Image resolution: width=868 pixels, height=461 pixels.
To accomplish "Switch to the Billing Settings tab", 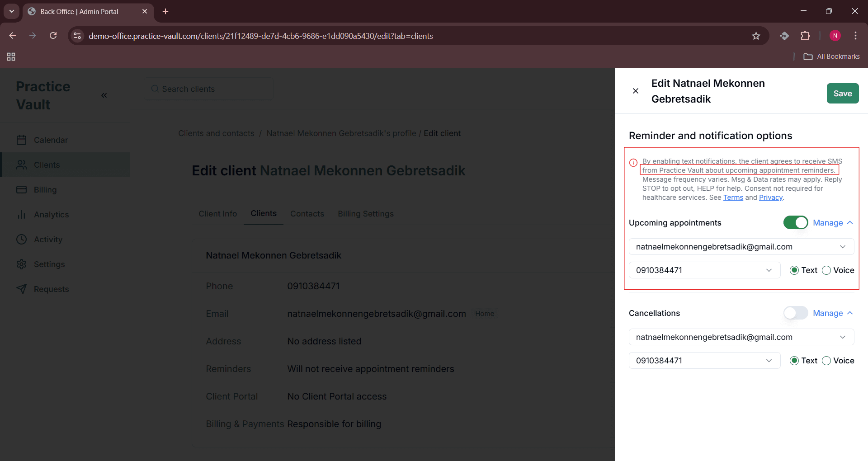I will point(366,213).
